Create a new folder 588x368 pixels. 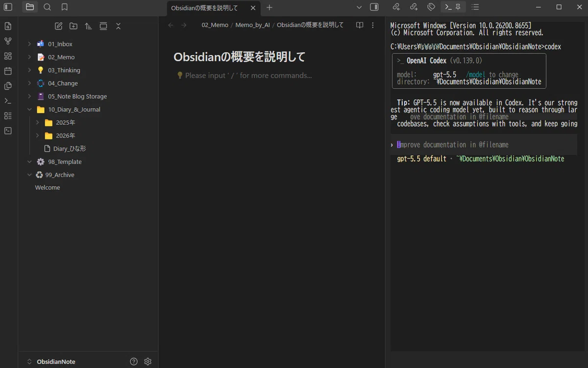(73, 26)
